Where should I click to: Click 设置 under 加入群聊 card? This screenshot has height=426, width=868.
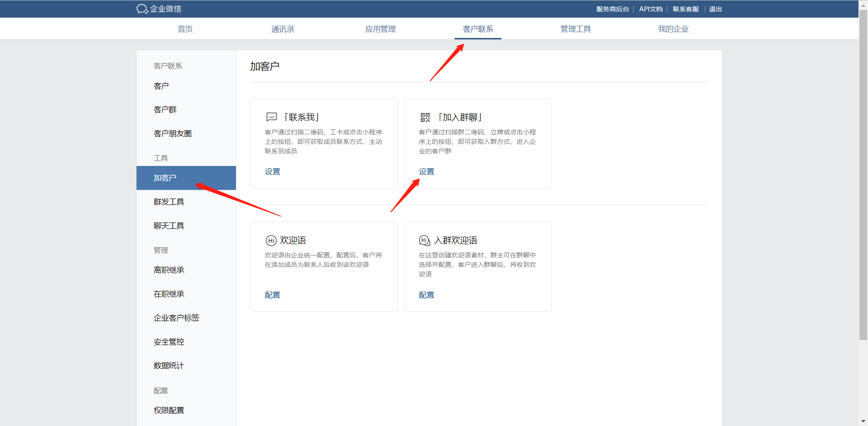426,172
